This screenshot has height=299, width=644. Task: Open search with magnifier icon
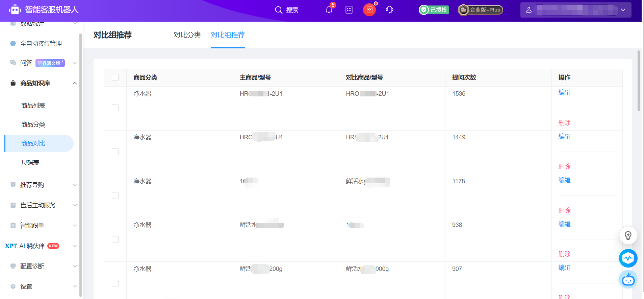279,10
